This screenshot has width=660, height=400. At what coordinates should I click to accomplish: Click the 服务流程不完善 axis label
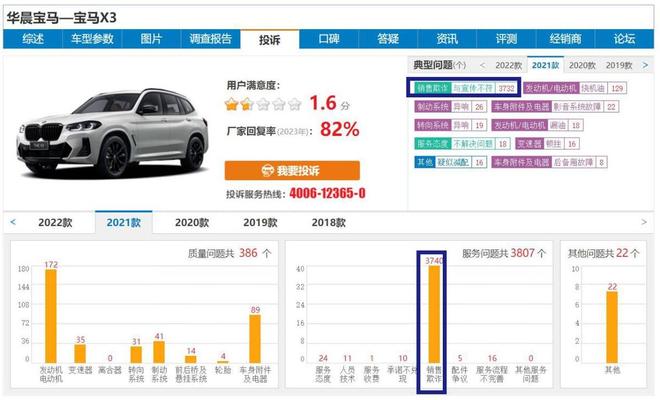pyautogui.click(x=492, y=374)
